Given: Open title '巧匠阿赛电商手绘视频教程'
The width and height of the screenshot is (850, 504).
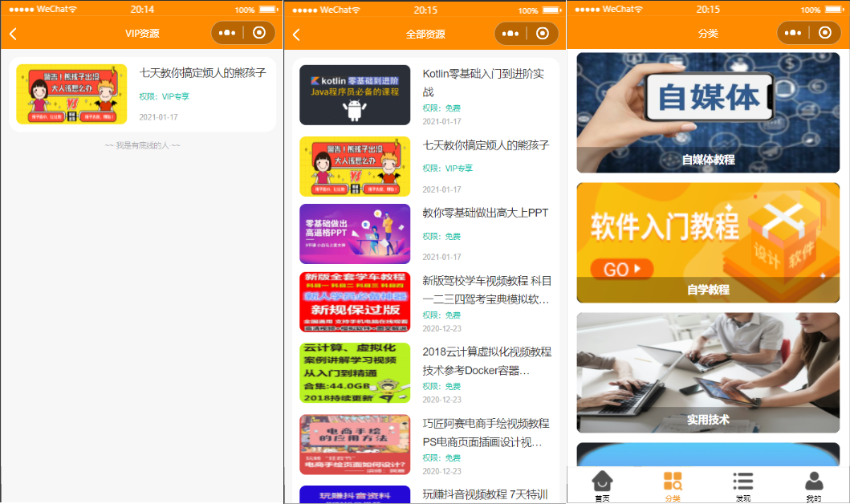Looking at the screenshot, I should [x=486, y=433].
